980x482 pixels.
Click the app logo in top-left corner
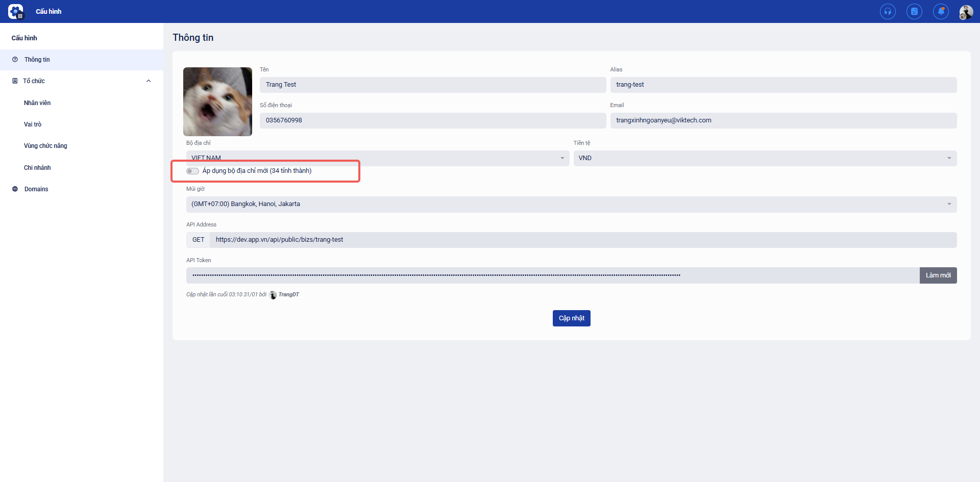[16, 11]
